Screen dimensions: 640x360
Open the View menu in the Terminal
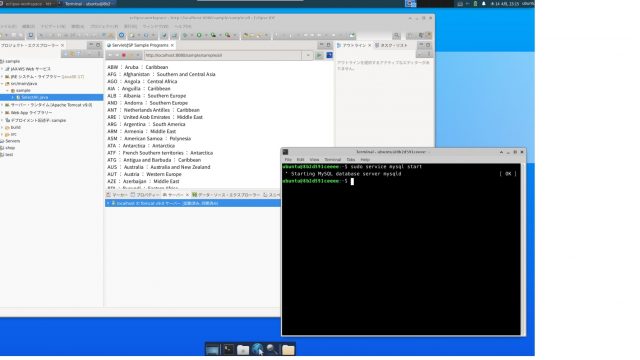[314, 160]
